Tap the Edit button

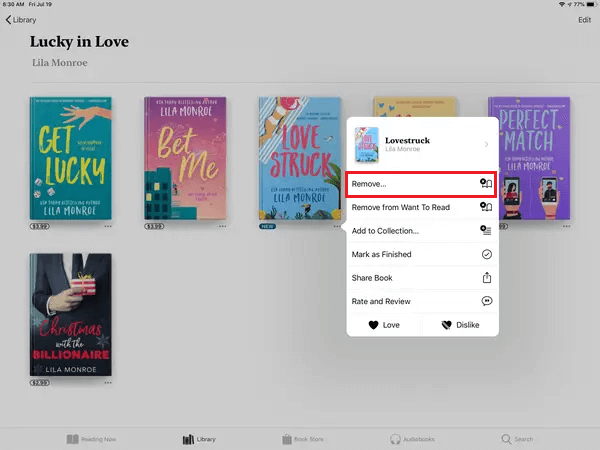coord(584,20)
